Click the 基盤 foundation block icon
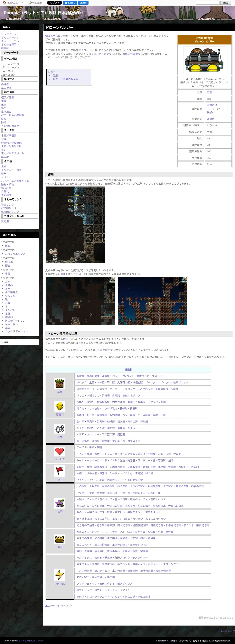 click(60, 384)
